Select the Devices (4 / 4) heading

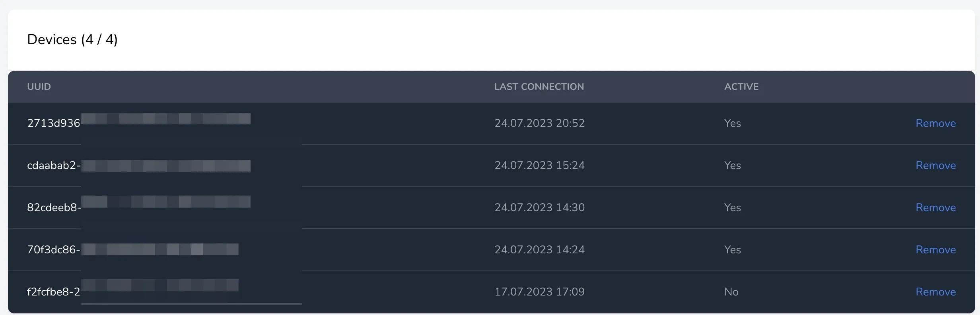pyautogui.click(x=72, y=39)
